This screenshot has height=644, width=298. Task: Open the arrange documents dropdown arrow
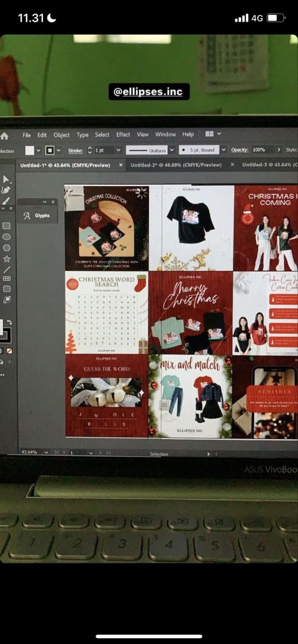pyautogui.click(x=219, y=134)
